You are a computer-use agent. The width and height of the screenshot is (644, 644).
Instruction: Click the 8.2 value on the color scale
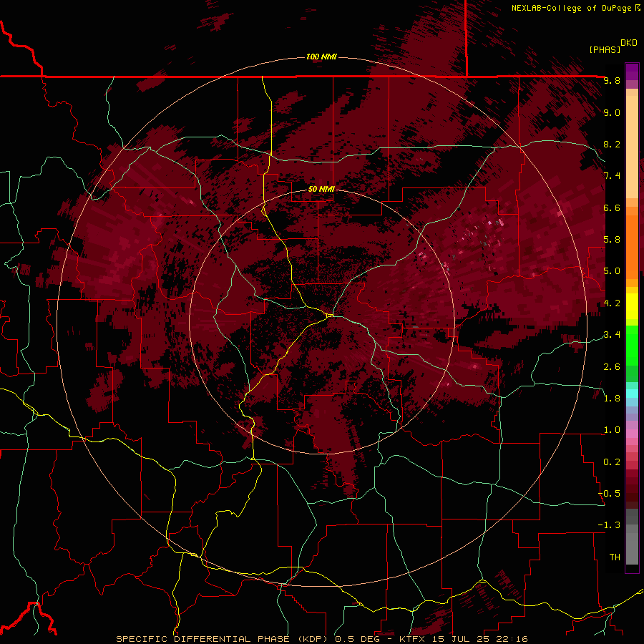[x=612, y=144]
